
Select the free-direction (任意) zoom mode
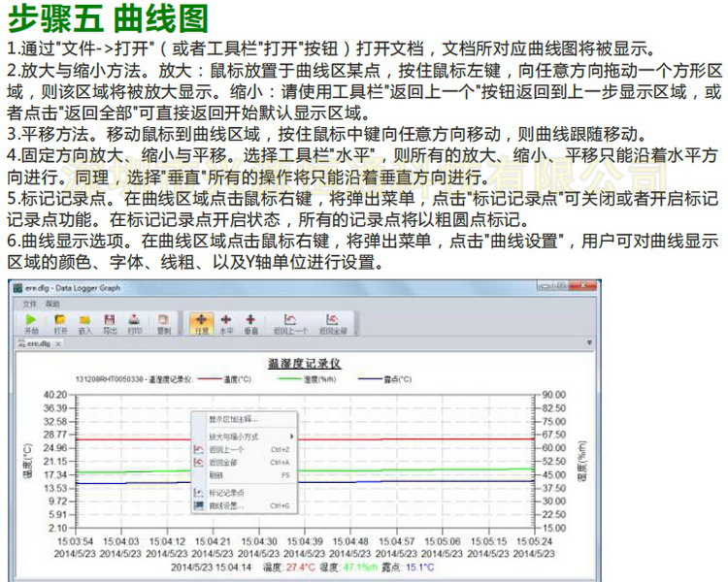(202, 323)
